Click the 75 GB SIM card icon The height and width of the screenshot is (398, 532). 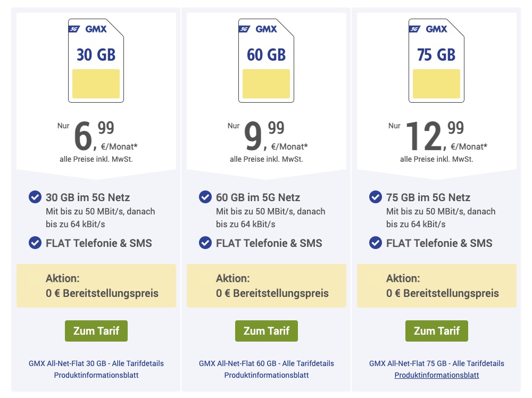click(x=436, y=60)
